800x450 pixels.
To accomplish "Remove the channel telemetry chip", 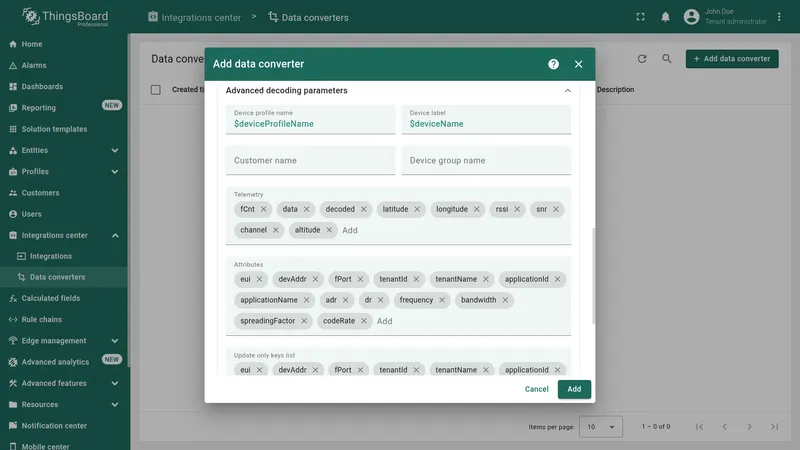I will pyautogui.click(x=276, y=230).
